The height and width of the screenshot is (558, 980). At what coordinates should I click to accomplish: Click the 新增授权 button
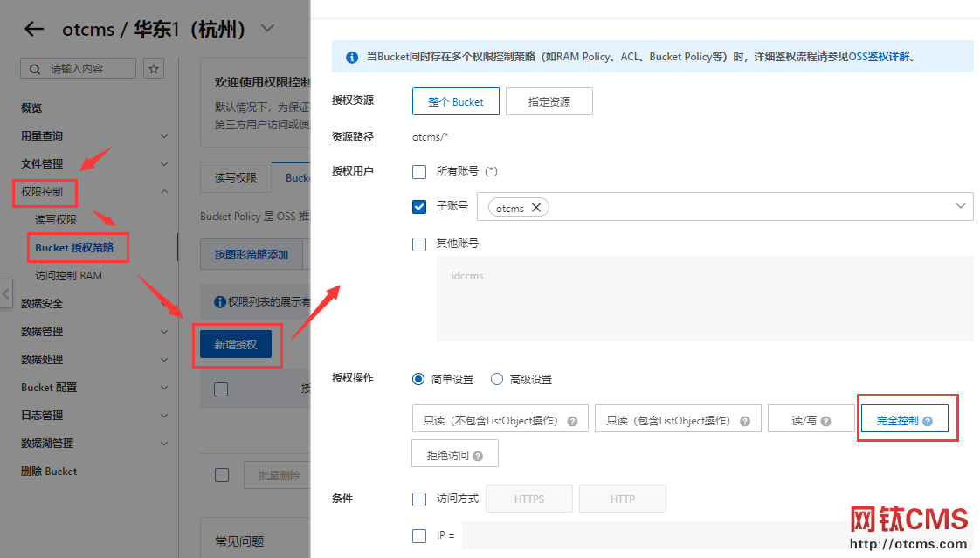(236, 344)
